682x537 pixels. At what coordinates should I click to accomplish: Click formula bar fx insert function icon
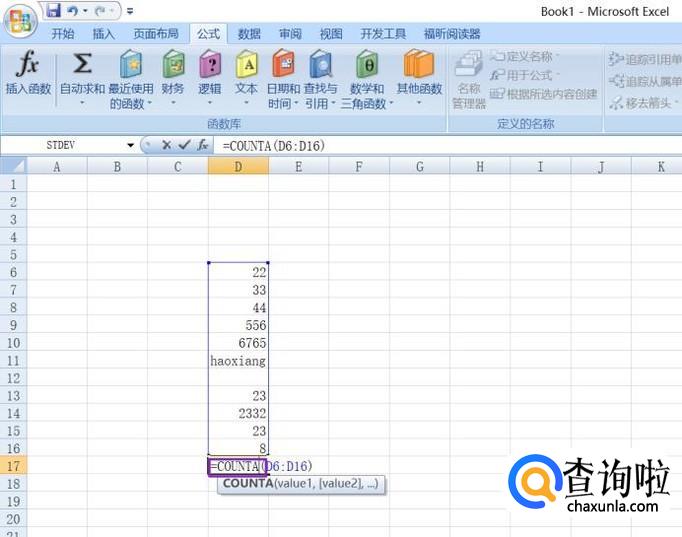coord(203,145)
